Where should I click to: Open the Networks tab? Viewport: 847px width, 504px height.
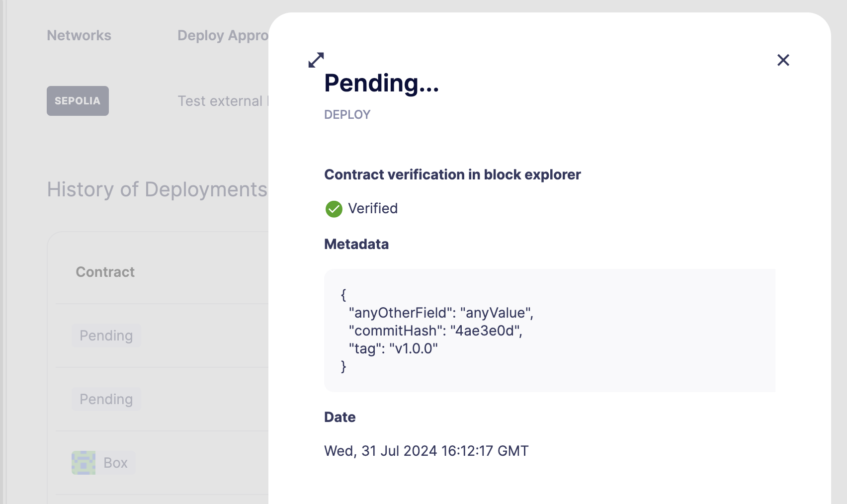coord(79,35)
